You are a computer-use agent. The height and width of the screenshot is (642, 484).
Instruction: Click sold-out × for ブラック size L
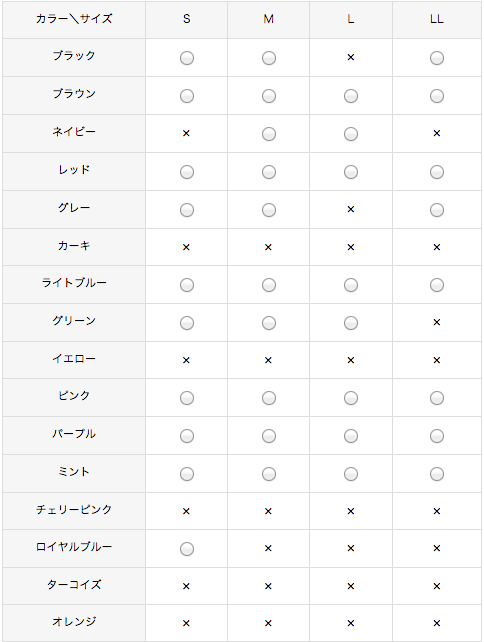pyautogui.click(x=351, y=57)
